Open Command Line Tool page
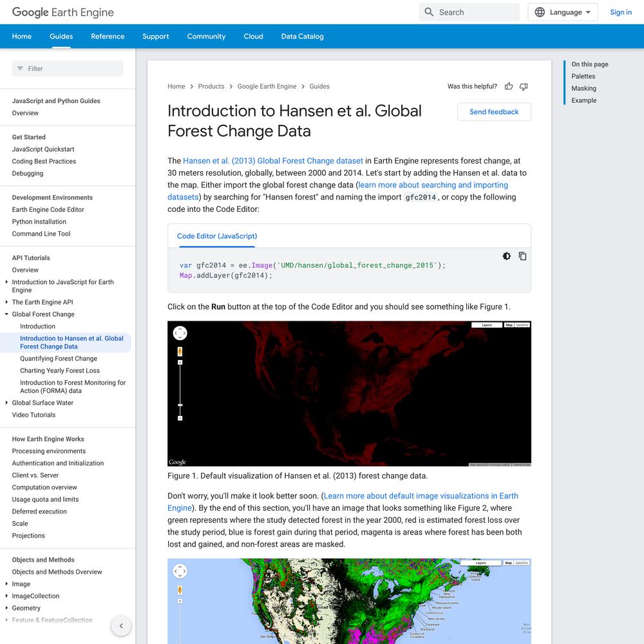 (x=41, y=234)
